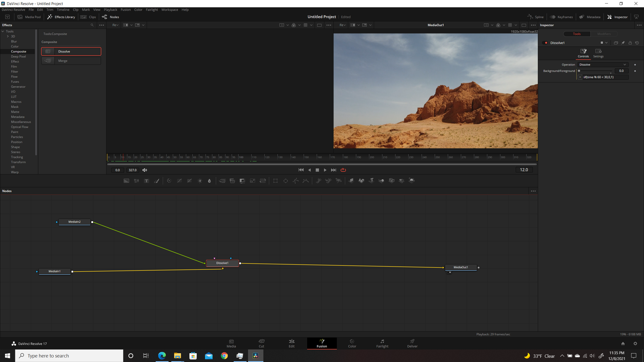Add a Transform tool from the toolbar
This screenshot has width=644, height=362.
click(x=263, y=181)
